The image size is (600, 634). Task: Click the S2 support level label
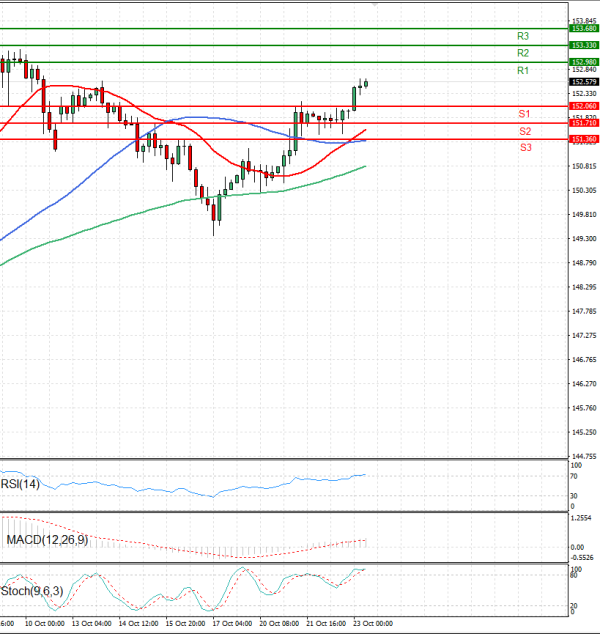pos(525,132)
